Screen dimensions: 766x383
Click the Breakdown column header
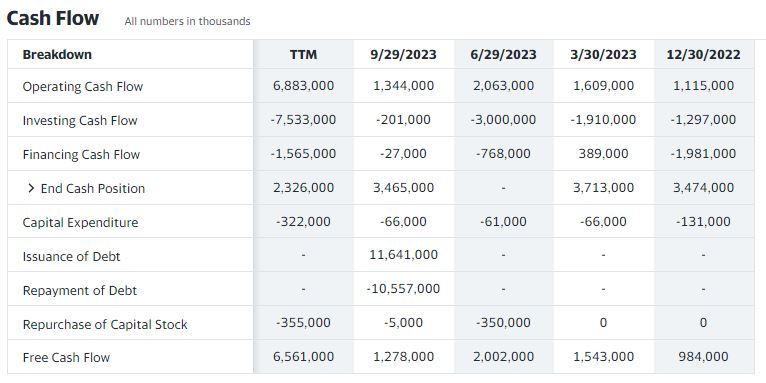pyautogui.click(x=57, y=54)
